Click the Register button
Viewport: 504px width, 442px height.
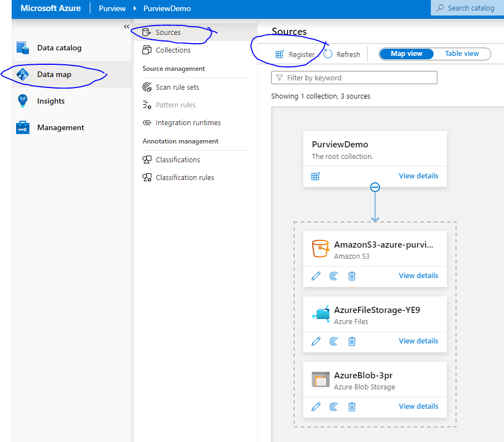[295, 54]
